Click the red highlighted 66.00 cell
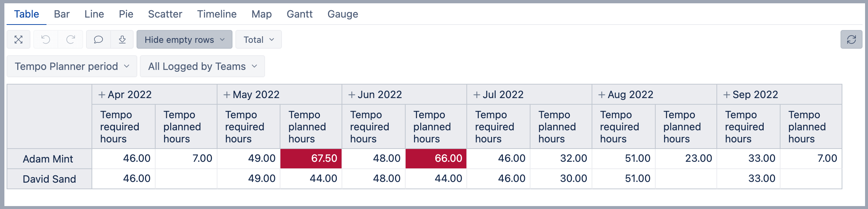 coord(436,158)
